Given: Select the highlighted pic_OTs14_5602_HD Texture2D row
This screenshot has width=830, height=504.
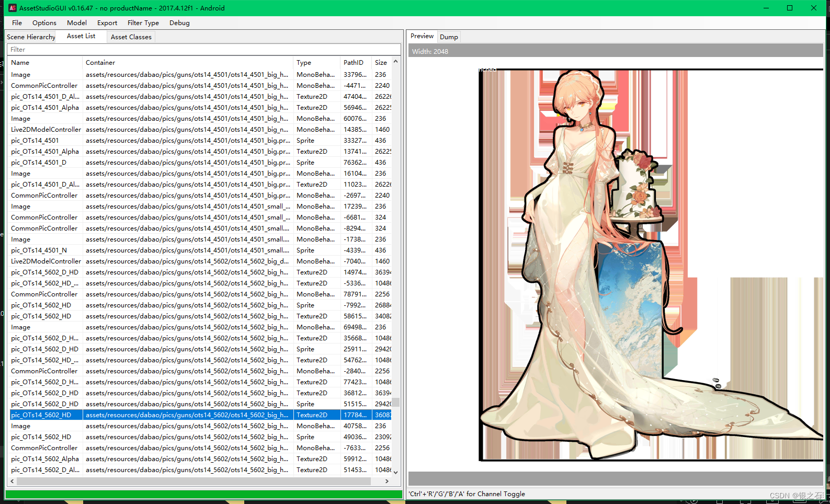Looking at the screenshot, I should click(200, 415).
